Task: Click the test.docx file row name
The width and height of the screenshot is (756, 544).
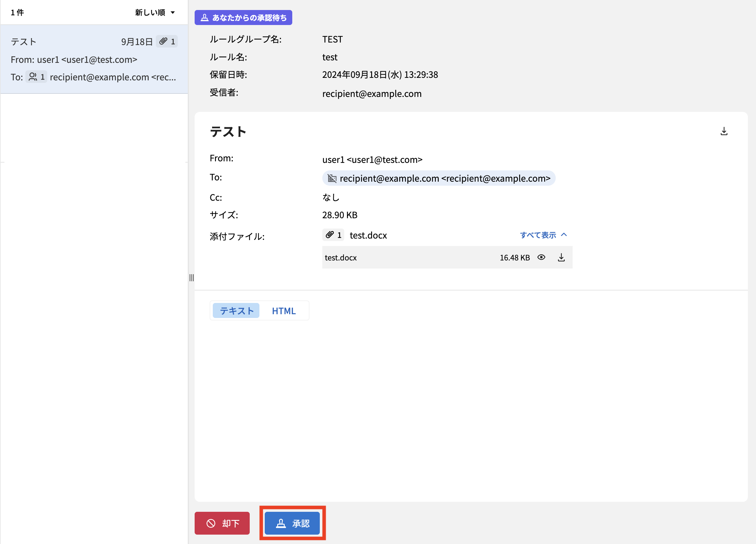Action: pyautogui.click(x=341, y=258)
